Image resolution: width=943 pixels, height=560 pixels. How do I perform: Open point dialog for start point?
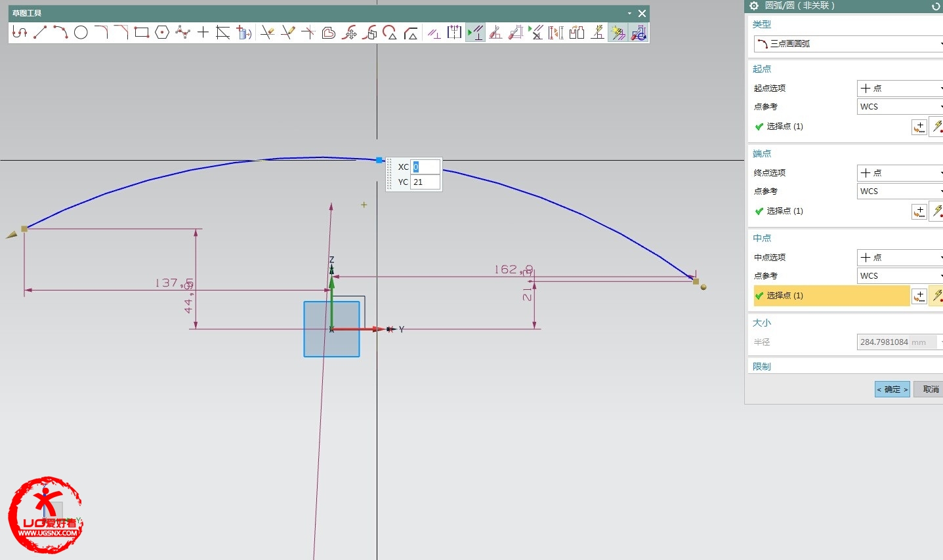click(919, 127)
